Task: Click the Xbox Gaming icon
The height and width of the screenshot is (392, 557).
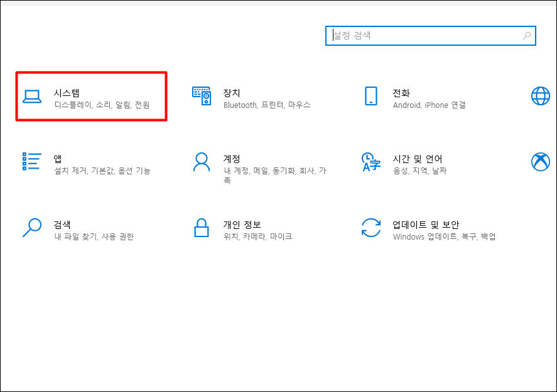Action: [540, 162]
